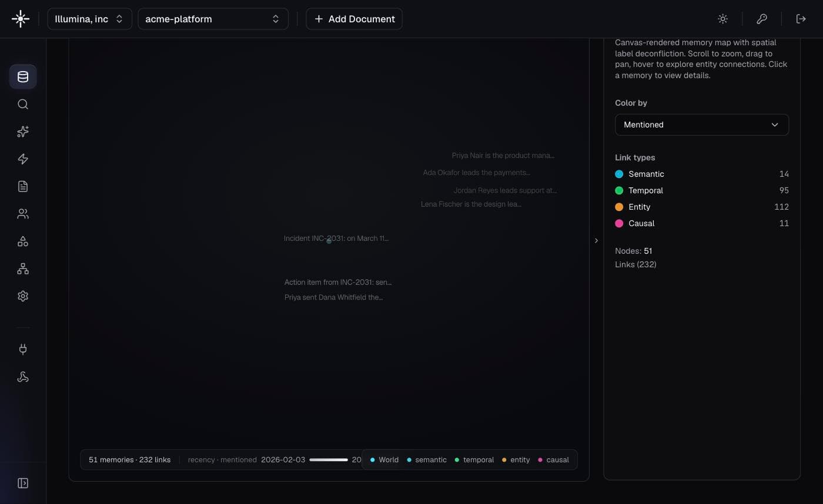Click the "Links (232)" text in panel

635,264
